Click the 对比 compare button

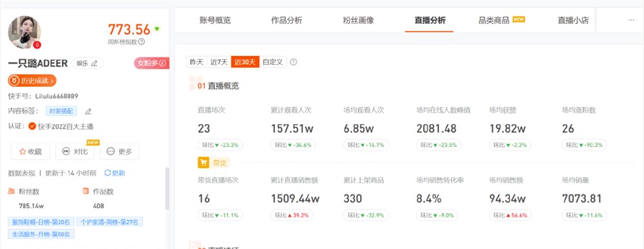pyautogui.click(x=75, y=151)
